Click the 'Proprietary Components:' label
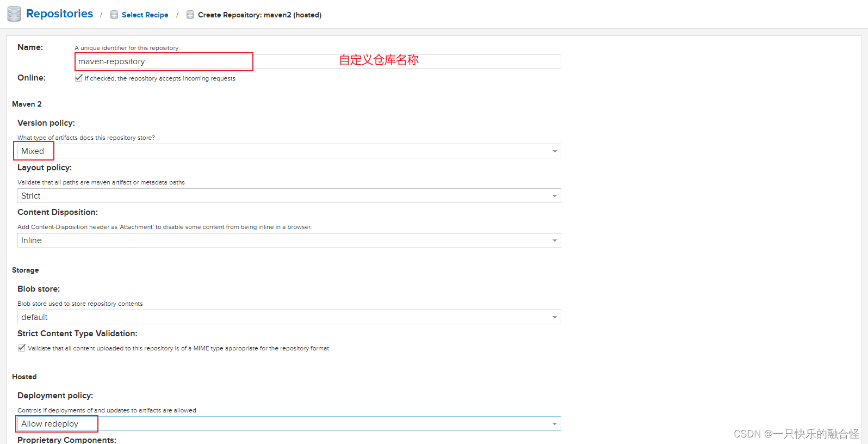 coord(67,440)
